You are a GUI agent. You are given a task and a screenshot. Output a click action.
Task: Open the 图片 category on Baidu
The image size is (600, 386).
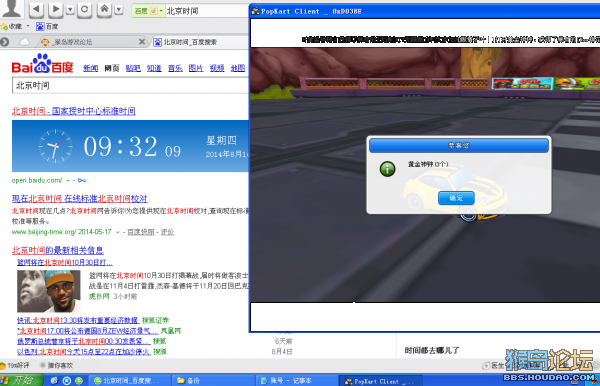tap(196, 68)
